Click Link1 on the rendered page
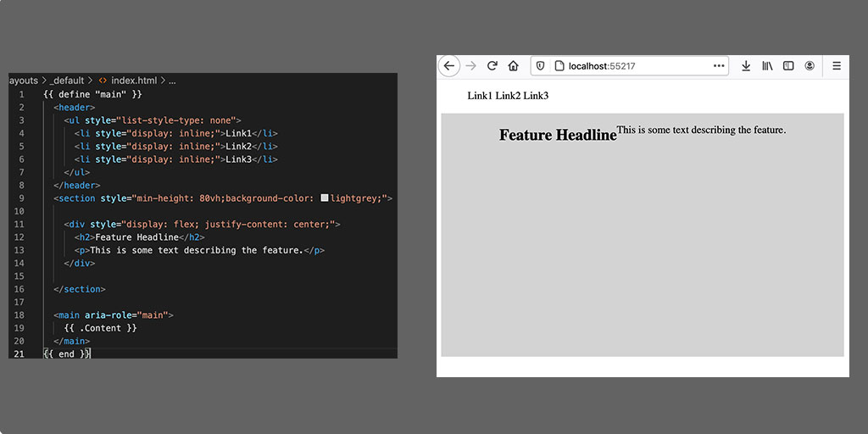 point(480,96)
